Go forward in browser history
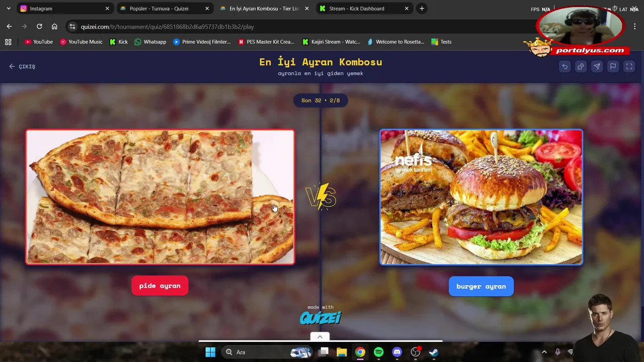The width and height of the screenshot is (644, 362). pyautogui.click(x=24, y=27)
